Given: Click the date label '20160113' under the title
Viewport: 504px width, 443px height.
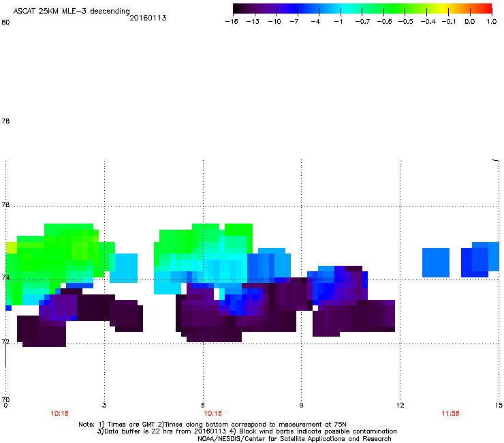Looking at the screenshot, I should 148,18.
